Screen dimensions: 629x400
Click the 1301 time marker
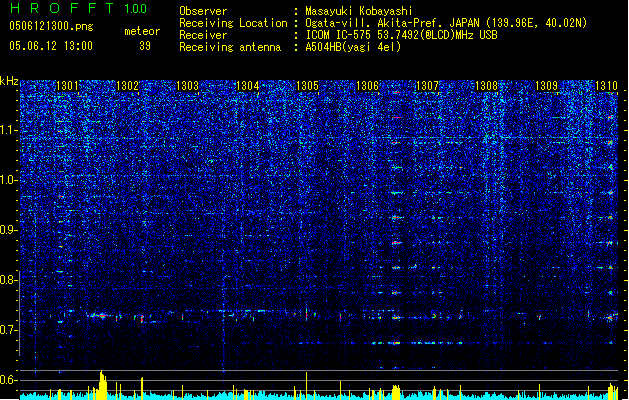click(67, 86)
